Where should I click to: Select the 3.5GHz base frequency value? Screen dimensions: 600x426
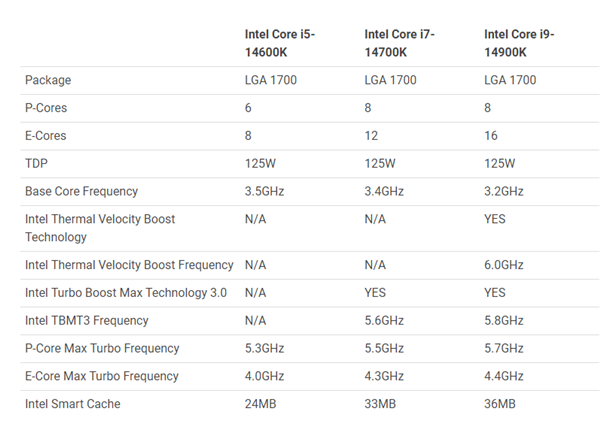(265, 191)
